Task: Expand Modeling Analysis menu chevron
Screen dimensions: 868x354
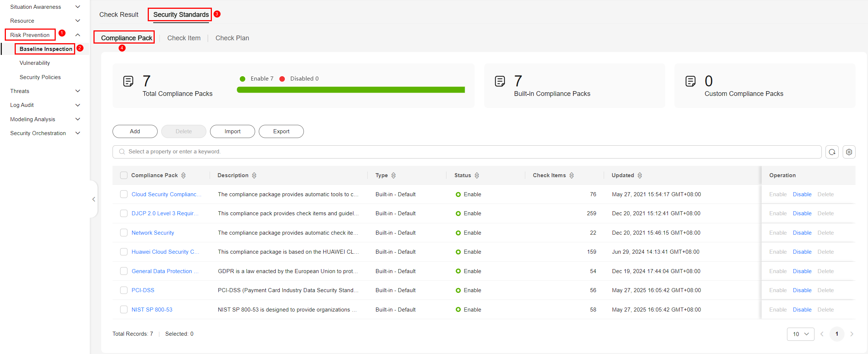Action: point(78,119)
